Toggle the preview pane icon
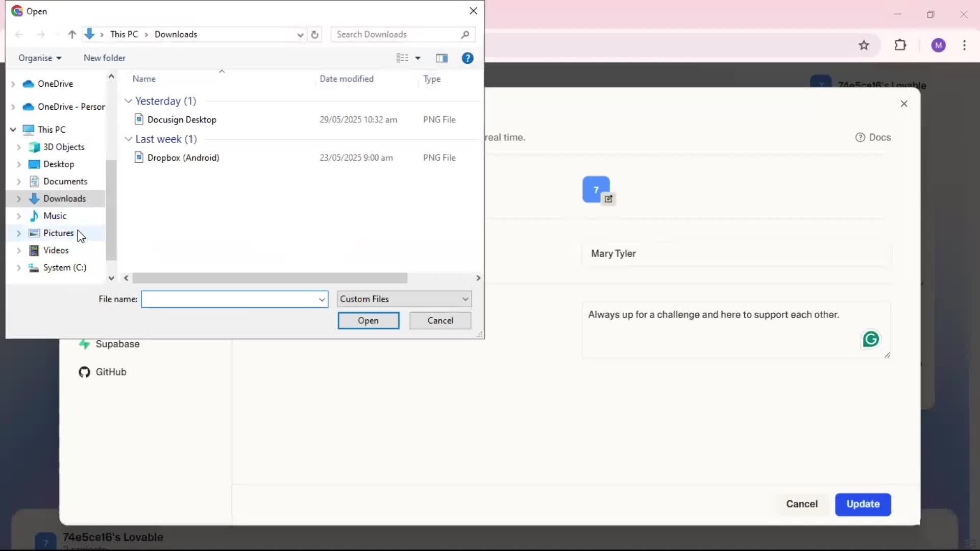 click(442, 58)
